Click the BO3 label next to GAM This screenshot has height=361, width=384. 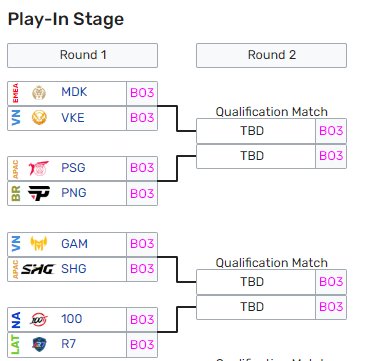tap(142, 244)
